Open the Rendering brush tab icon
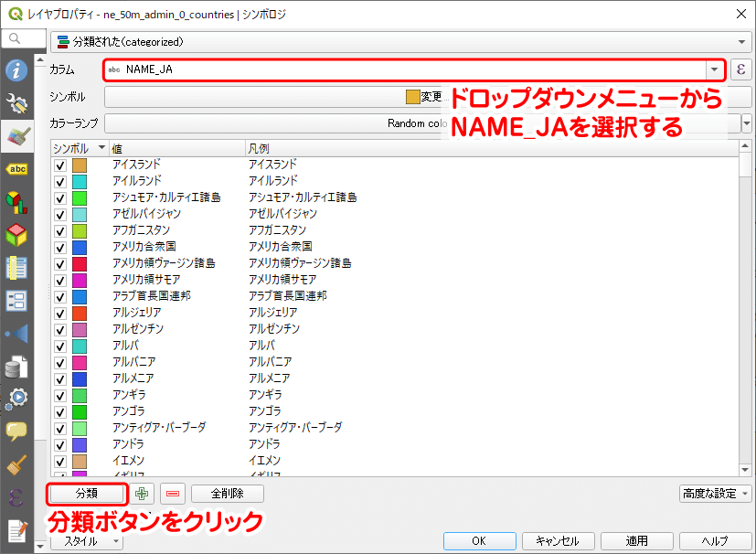 pyautogui.click(x=16, y=464)
